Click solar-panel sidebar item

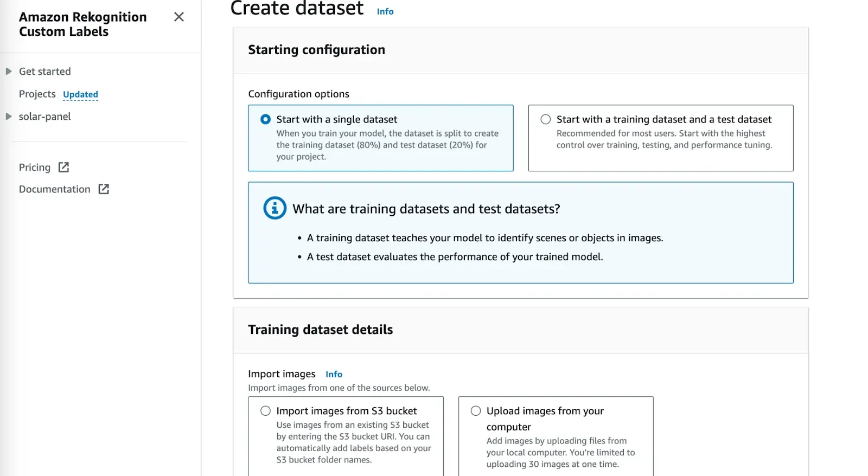pos(45,117)
